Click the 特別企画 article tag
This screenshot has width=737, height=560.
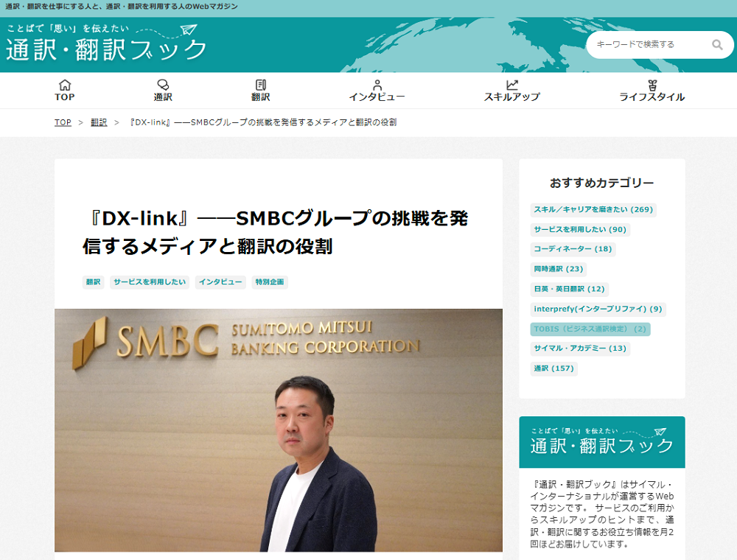(270, 282)
